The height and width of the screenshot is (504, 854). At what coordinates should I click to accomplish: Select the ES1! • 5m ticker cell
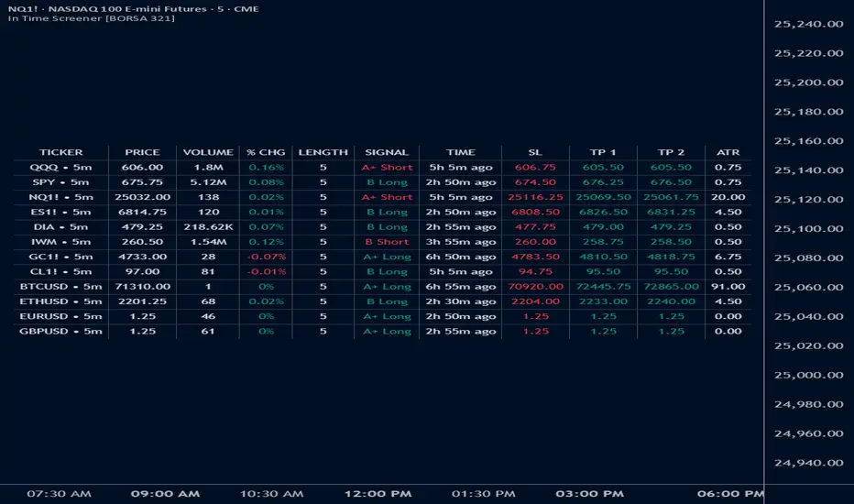(x=61, y=212)
